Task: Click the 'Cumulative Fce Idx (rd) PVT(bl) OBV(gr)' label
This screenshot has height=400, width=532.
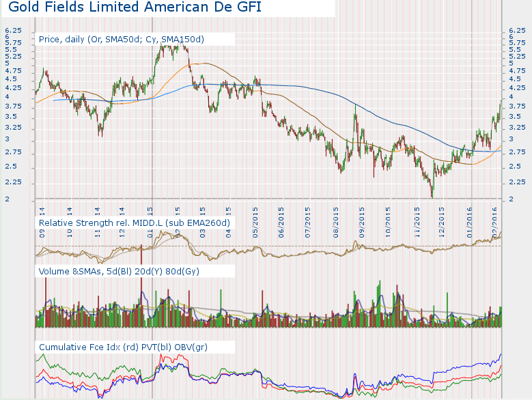Action: (x=123, y=347)
